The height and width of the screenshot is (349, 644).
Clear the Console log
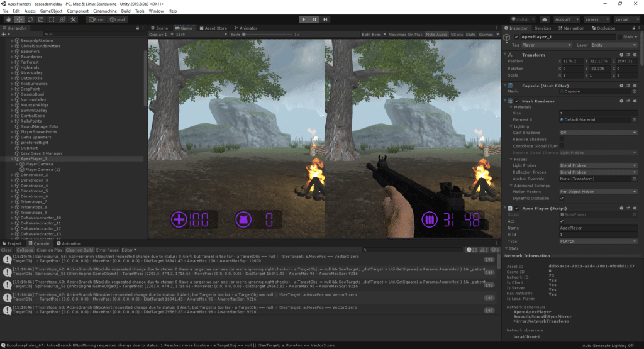[6, 250]
